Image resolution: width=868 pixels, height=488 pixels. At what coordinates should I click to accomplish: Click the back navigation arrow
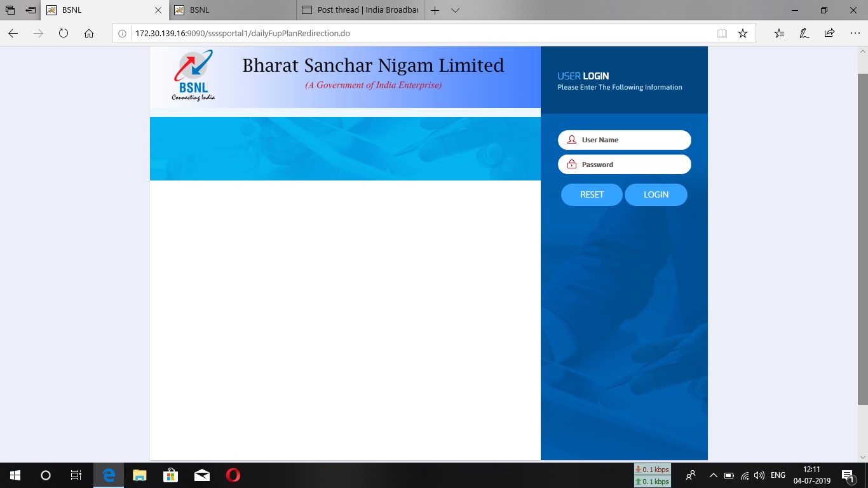pos(13,34)
